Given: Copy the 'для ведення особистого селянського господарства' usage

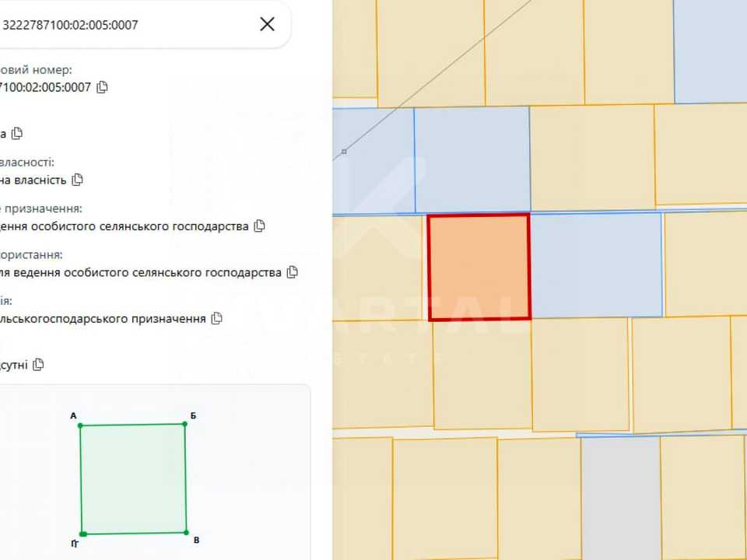Looking at the screenshot, I should (293, 272).
